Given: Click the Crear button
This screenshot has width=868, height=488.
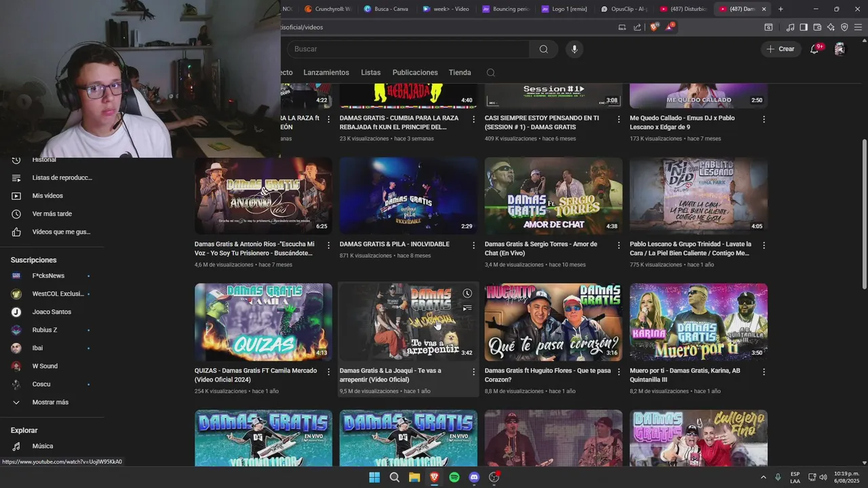Looking at the screenshot, I should click(781, 49).
